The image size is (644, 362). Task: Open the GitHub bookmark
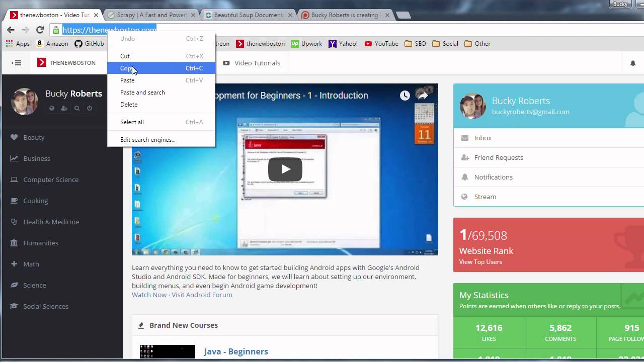point(89,44)
